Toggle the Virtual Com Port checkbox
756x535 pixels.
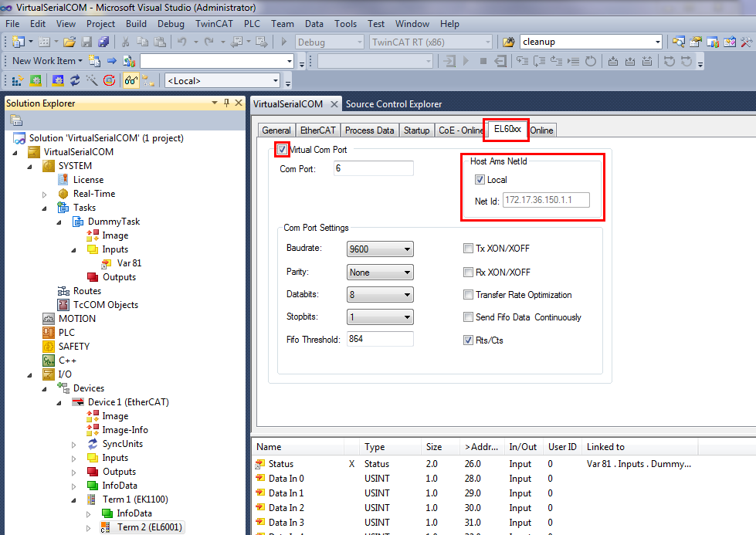coord(282,150)
